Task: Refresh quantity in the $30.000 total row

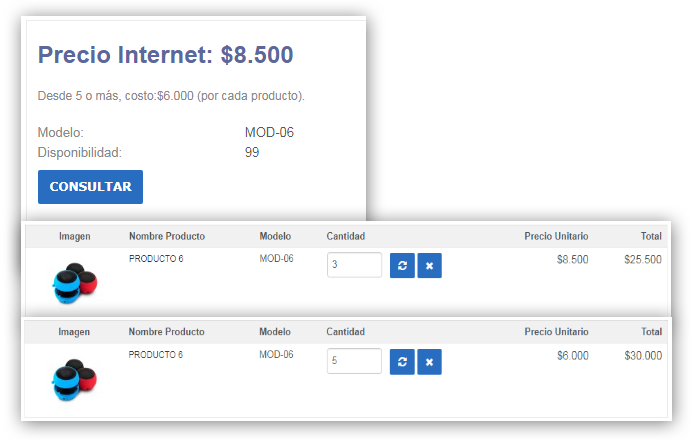Action: click(x=401, y=361)
